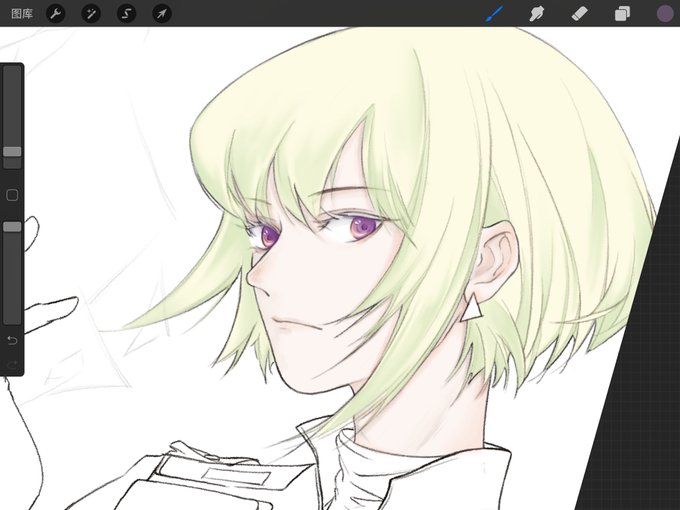This screenshot has height=510, width=680.
Task: Open the Layers panel
Action: (x=622, y=14)
